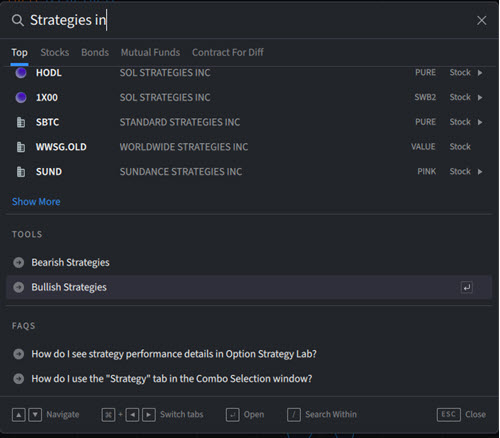Open FAQ about Combo Selection Strategy tab
Viewport: 500px width, 438px height.
[x=172, y=379]
